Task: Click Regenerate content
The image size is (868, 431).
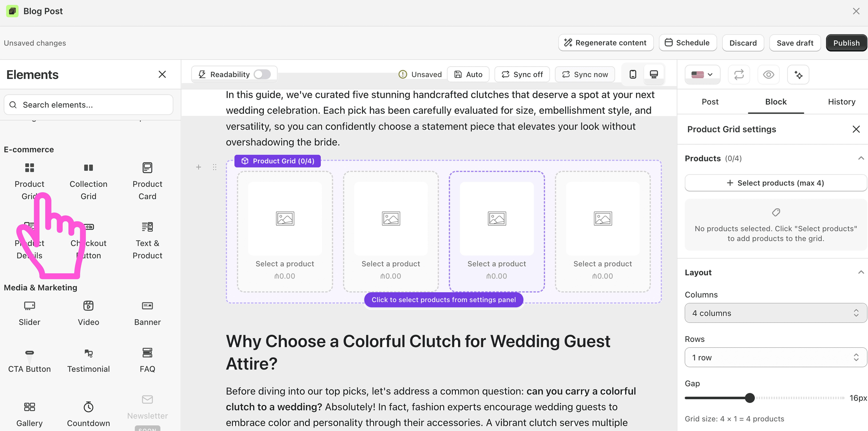Action: (606, 43)
